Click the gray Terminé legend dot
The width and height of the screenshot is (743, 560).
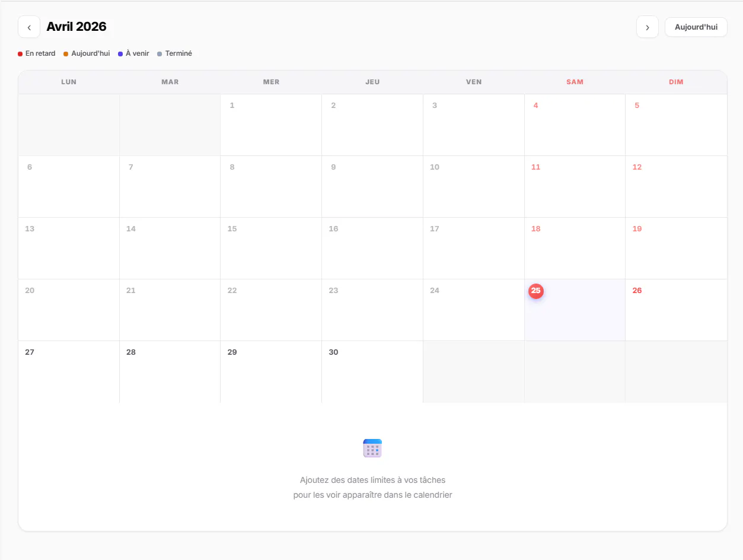pyautogui.click(x=160, y=54)
